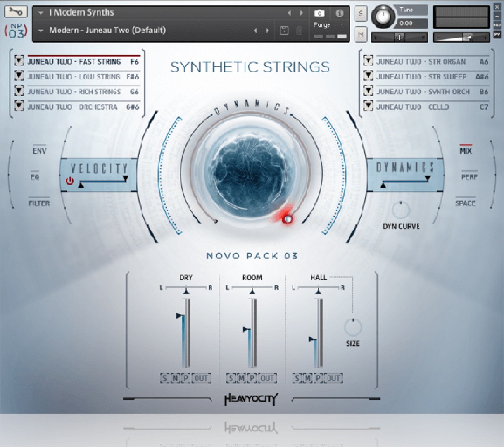Screen dimensions: 504x447
Task: Mute the ROOM channel
Action: (241, 378)
